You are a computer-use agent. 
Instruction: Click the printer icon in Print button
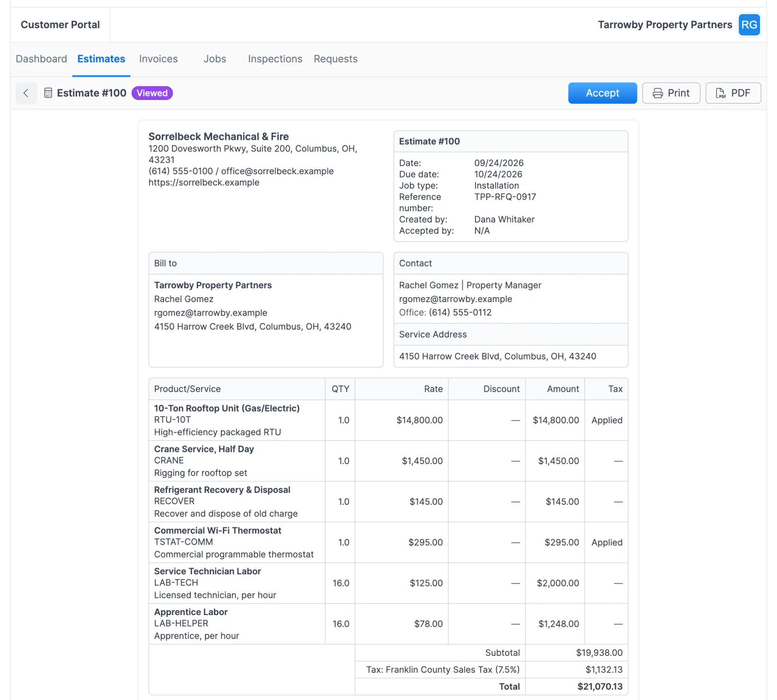(658, 93)
